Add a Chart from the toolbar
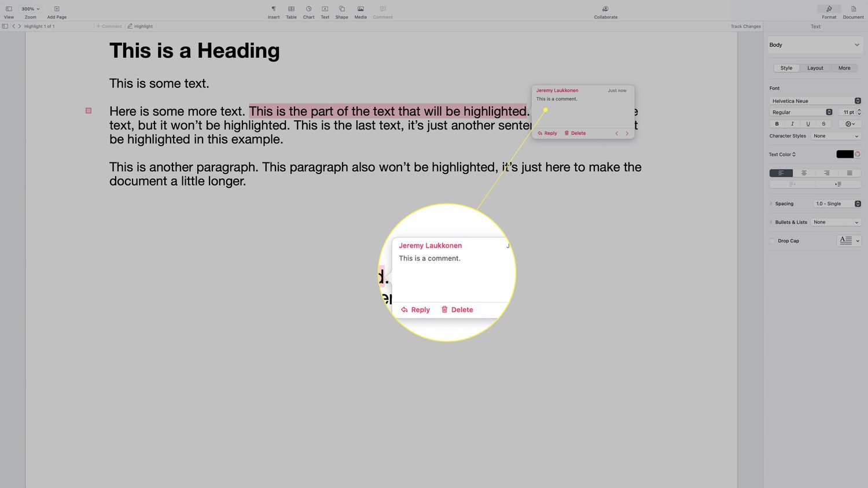Image resolution: width=868 pixels, height=488 pixels. click(x=308, y=12)
